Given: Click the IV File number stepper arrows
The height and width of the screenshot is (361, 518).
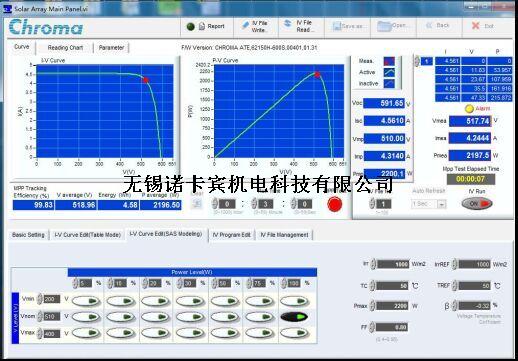Looking at the screenshot, I should (x=372, y=204).
